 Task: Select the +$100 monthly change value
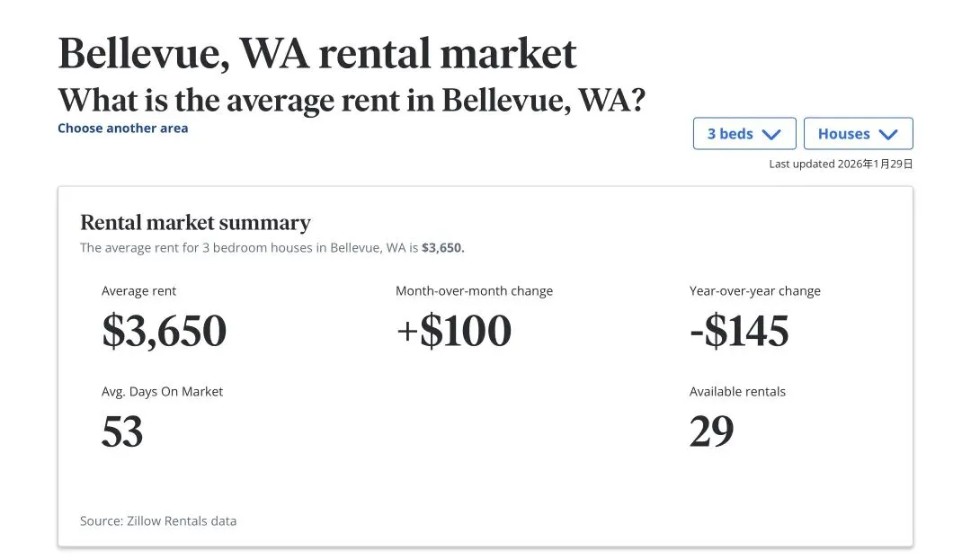click(453, 331)
